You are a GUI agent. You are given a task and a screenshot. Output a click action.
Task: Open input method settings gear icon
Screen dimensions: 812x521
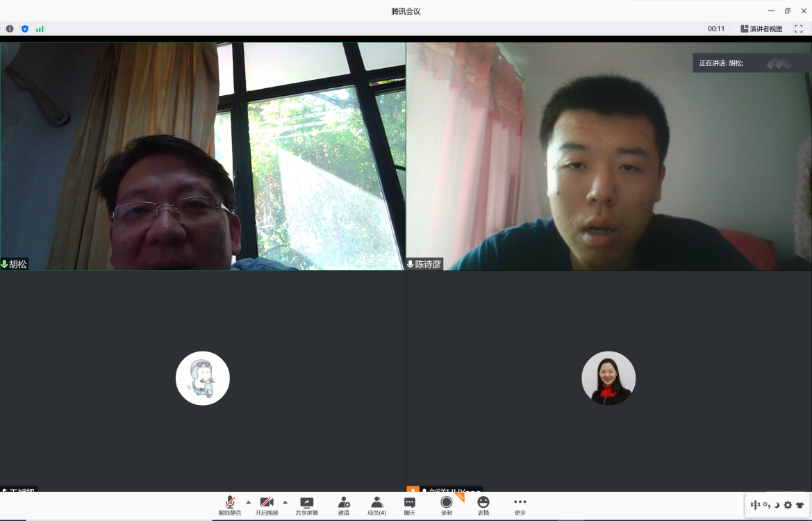788,505
